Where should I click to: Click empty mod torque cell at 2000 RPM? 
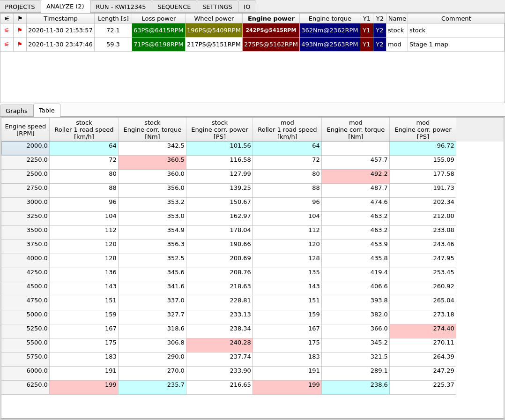click(x=356, y=148)
